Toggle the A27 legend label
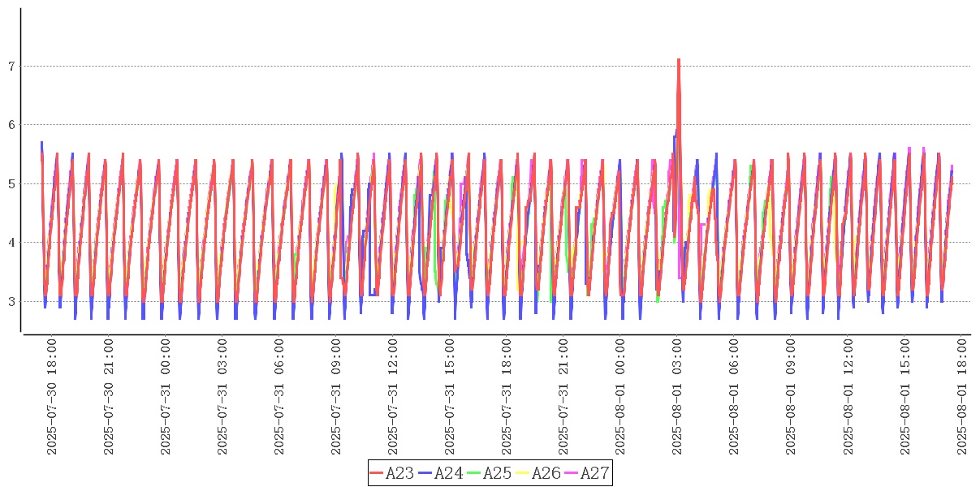 tap(594, 473)
